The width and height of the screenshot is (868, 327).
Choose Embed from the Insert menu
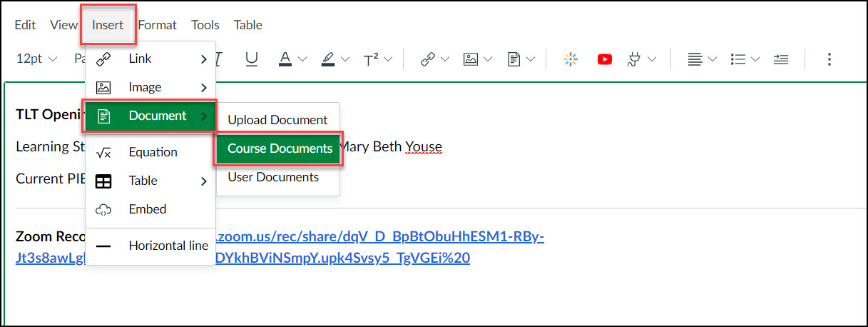150,209
